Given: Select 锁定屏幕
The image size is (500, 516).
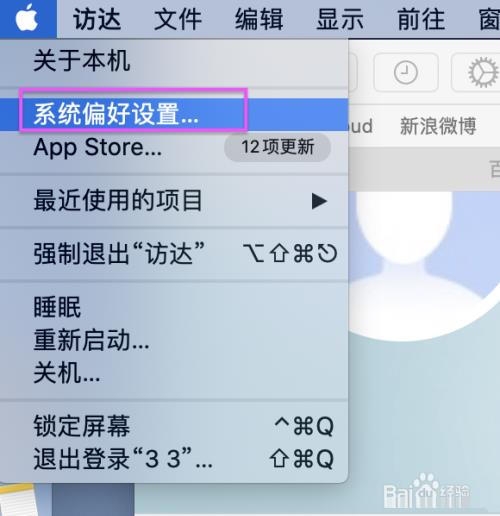Looking at the screenshot, I should (x=174, y=426).
